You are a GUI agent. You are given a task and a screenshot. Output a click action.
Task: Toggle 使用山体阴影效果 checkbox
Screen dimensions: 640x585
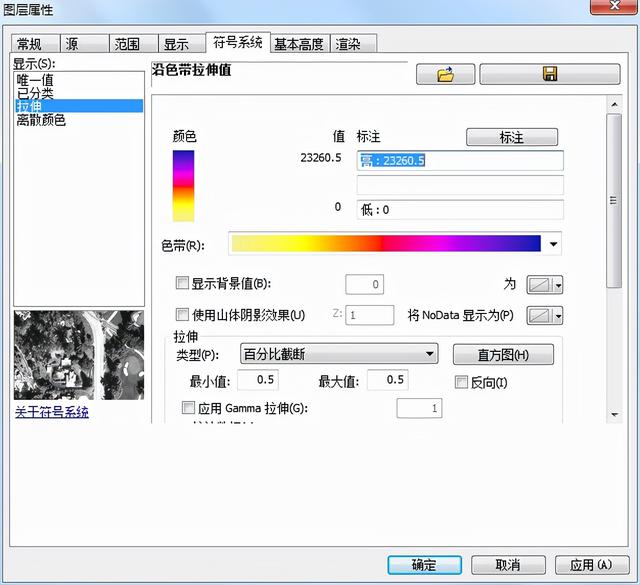pyautogui.click(x=182, y=314)
